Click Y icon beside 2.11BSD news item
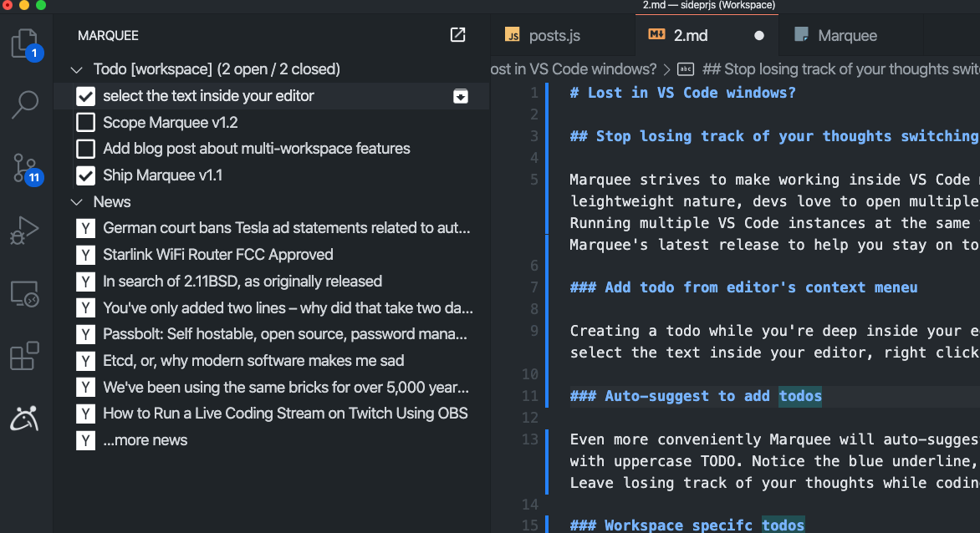Image resolution: width=980 pixels, height=533 pixels. click(x=85, y=282)
